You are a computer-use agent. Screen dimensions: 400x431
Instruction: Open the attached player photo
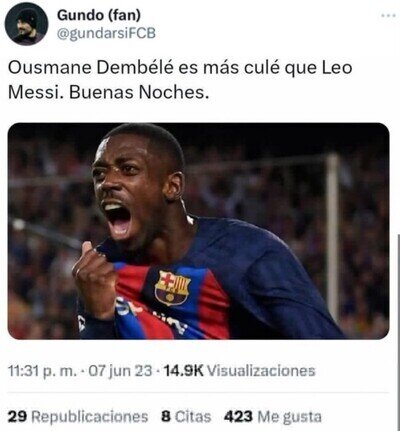pos(198,231)
